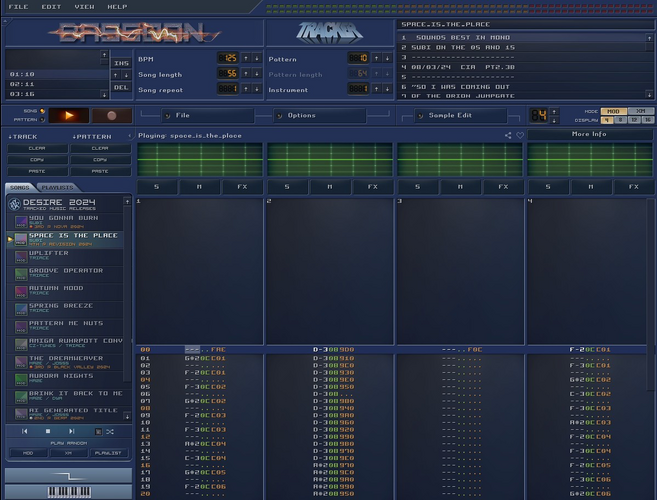Set display to 12 tracks
The height and width of the screenshot is (500, 657).
pos(634,120)
